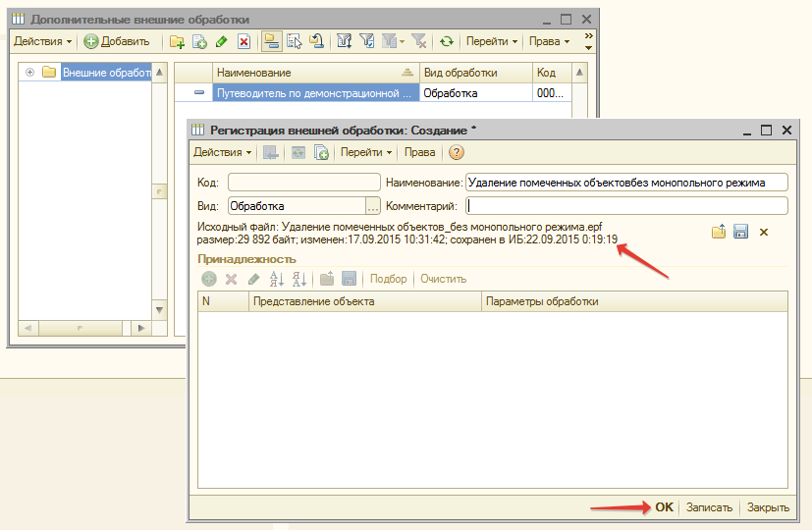The width and height of the screenshot is (812, 530).
Task: Click the green Добавить (Add) button
Action: coord(117,41)
